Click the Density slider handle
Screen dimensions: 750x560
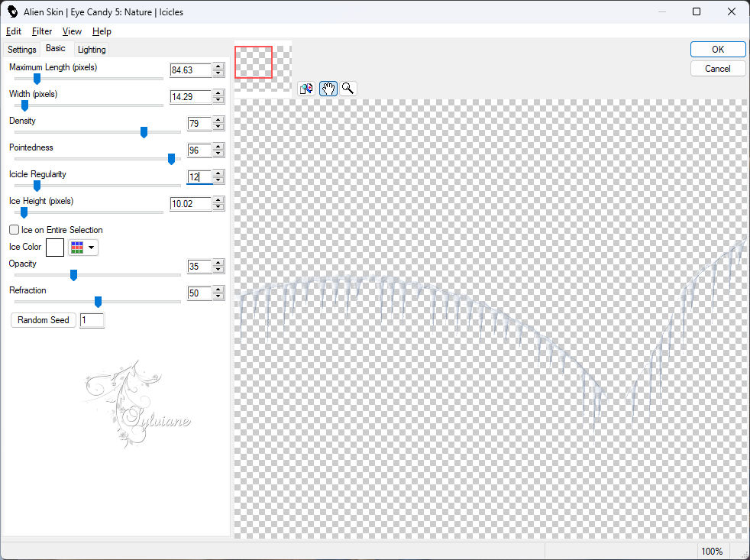pos(144,132)
